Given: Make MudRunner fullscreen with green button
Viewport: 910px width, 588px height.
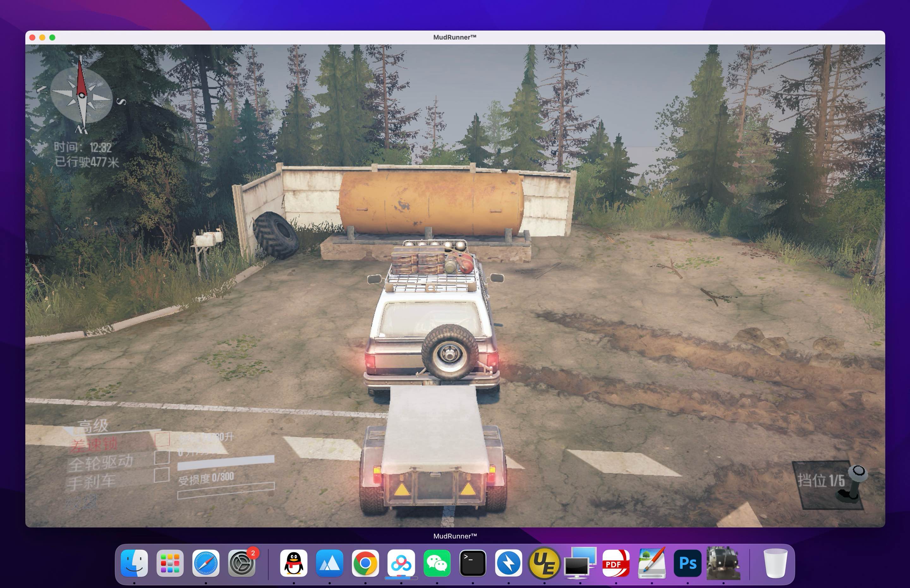Looking at the screenshot, I should pos(52,37).
